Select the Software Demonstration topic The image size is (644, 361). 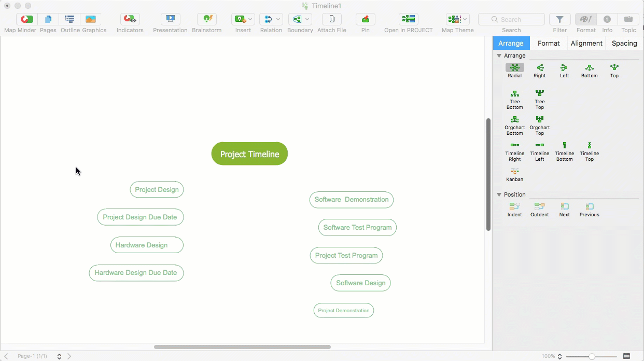pyautogui.click(x=352, y=199)
